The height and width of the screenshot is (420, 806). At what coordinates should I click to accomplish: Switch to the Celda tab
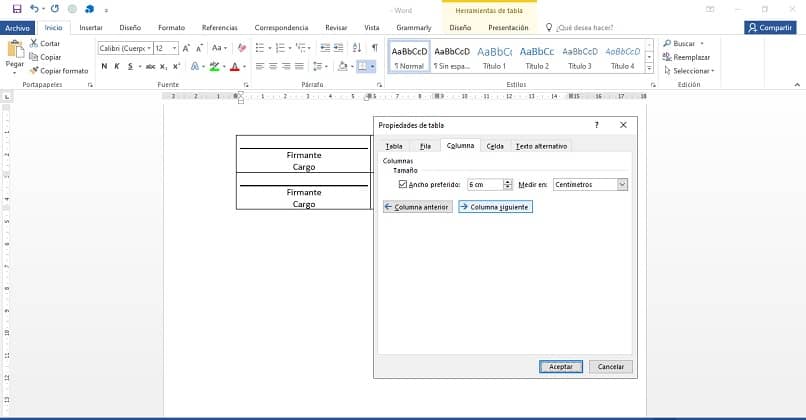pyautogui.click(x=495, y=146)
